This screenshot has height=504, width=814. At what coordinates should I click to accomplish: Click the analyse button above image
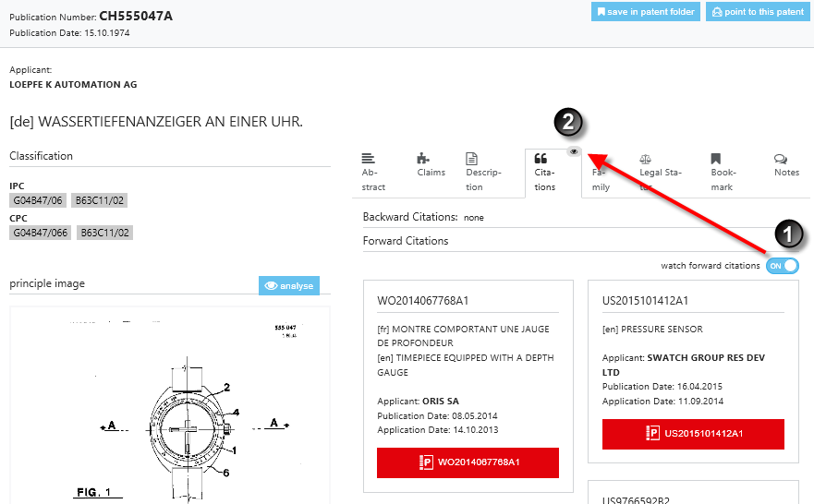point(288,285)
